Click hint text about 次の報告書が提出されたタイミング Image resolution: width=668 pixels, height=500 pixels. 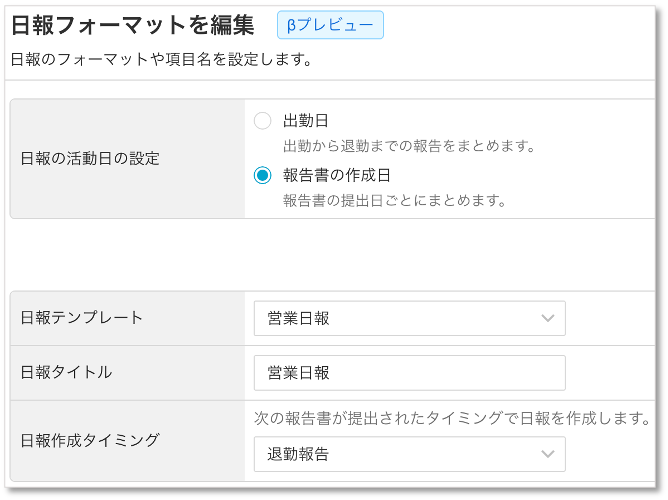pyautogui.click(x=452, y=418)
